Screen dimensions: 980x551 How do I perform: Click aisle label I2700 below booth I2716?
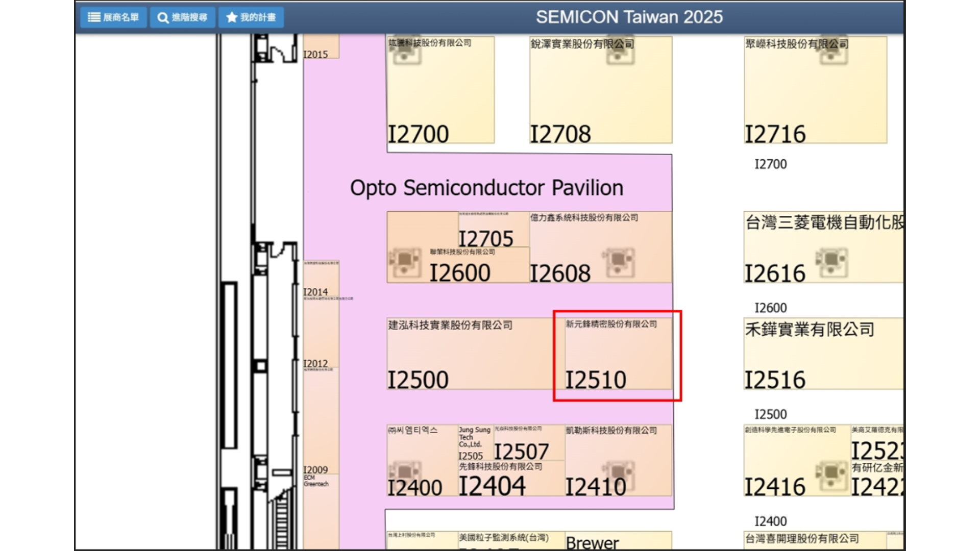point(771,164)
